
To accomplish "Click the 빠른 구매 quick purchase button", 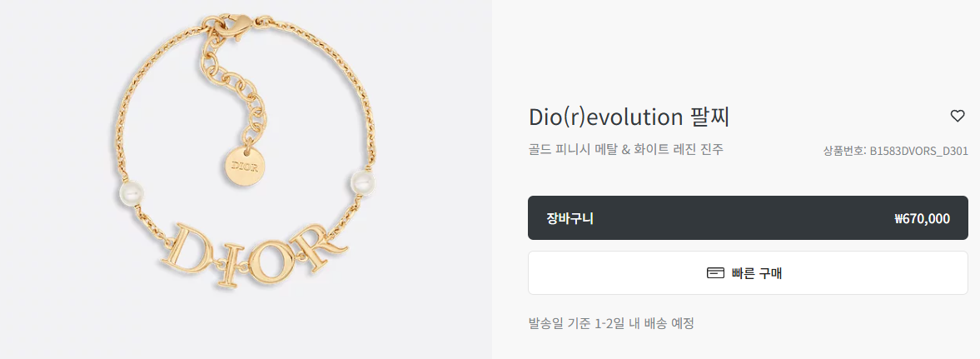I will [x=749, y=272].
